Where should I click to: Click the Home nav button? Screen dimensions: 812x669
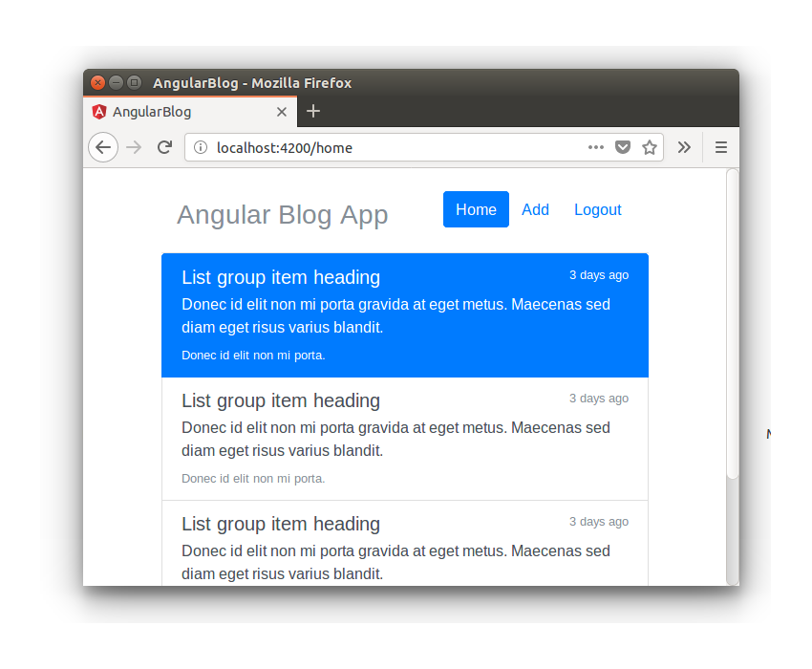476,209
